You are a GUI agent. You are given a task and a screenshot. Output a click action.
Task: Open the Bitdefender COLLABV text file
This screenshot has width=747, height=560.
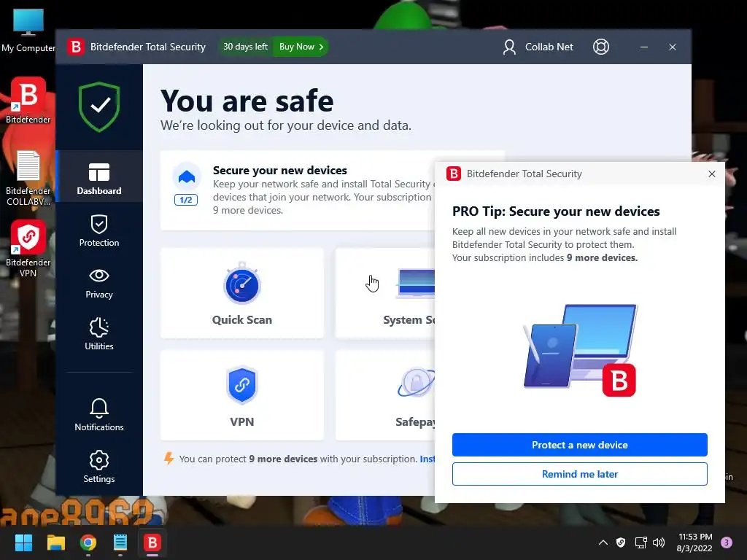click(x=28, y=178)
